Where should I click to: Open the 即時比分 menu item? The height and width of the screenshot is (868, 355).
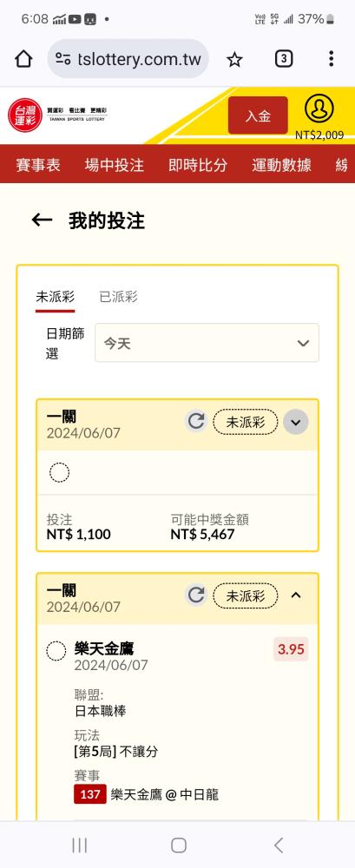click(x=198, y=164)
